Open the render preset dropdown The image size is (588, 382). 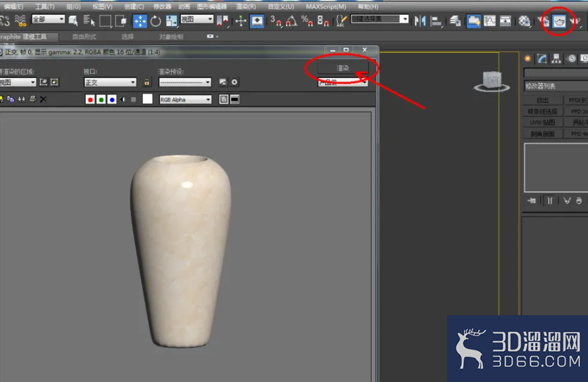coord(185,82)
